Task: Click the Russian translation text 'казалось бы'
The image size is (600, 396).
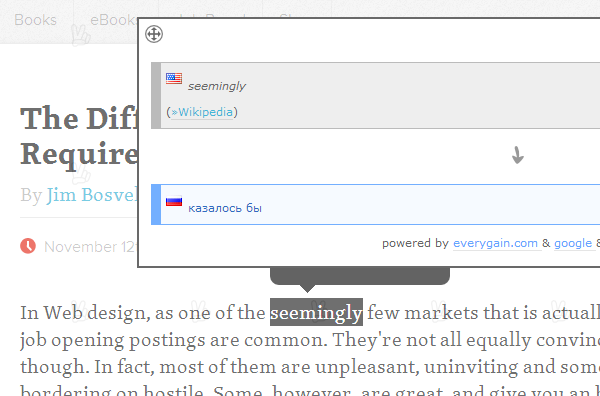Action: click(x=225, y=208)
